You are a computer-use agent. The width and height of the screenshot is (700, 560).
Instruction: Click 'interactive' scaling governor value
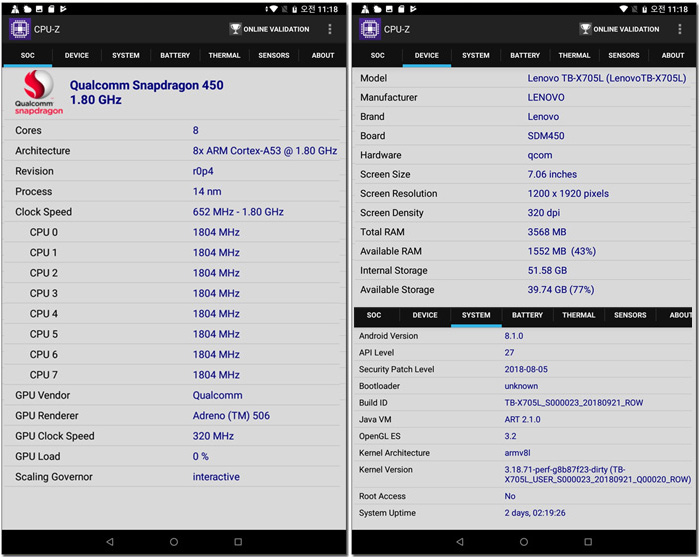click(x=216, y=477)
